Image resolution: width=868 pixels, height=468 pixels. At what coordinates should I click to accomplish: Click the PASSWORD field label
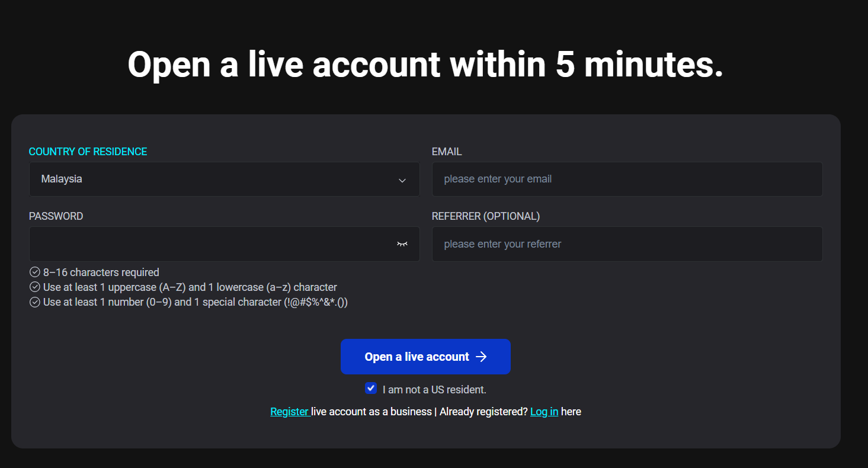[56, 216]
